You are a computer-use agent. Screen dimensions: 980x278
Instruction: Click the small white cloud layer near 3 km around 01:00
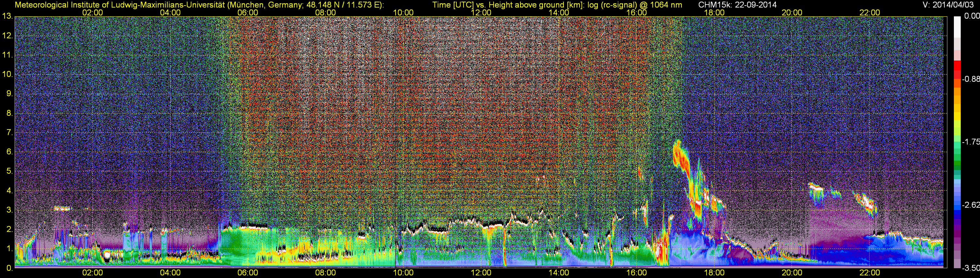[x=63, y=208]
